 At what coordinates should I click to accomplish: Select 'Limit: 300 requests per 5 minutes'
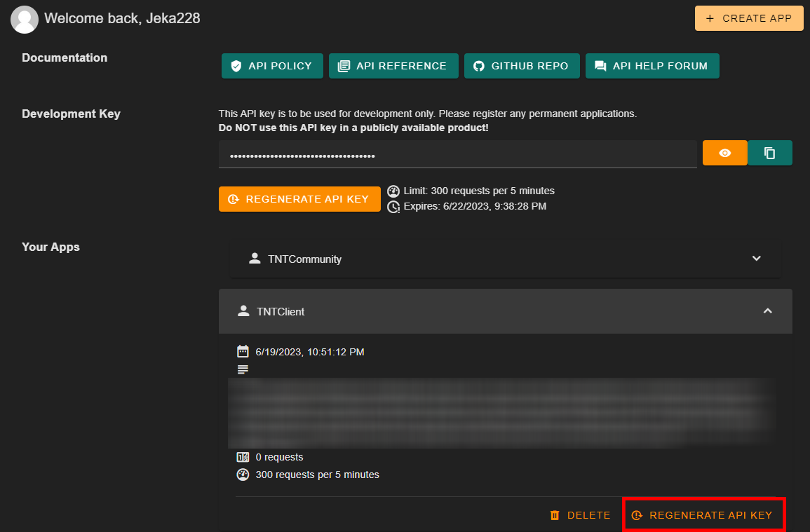point(479,191)
